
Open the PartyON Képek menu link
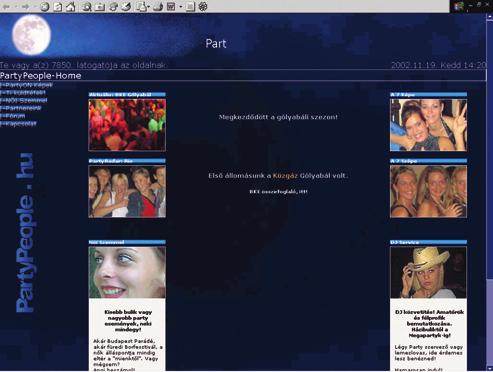(27, 85)
